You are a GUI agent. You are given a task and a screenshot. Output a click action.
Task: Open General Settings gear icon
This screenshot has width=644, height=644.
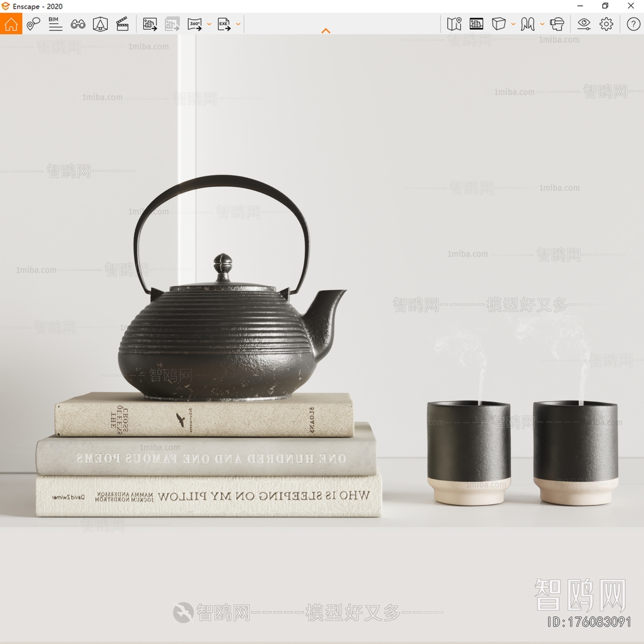606,24
